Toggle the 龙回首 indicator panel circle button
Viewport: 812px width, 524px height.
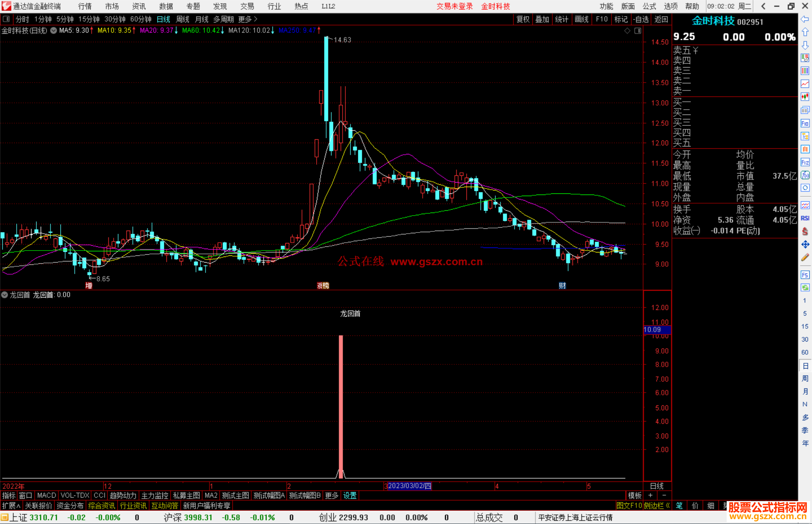pyautogui.click(x=5, y=295)
